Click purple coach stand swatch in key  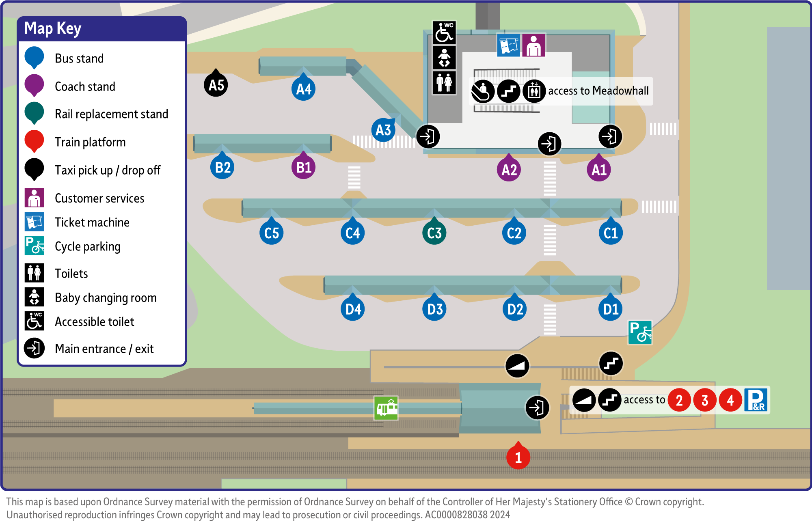[35, 86]
